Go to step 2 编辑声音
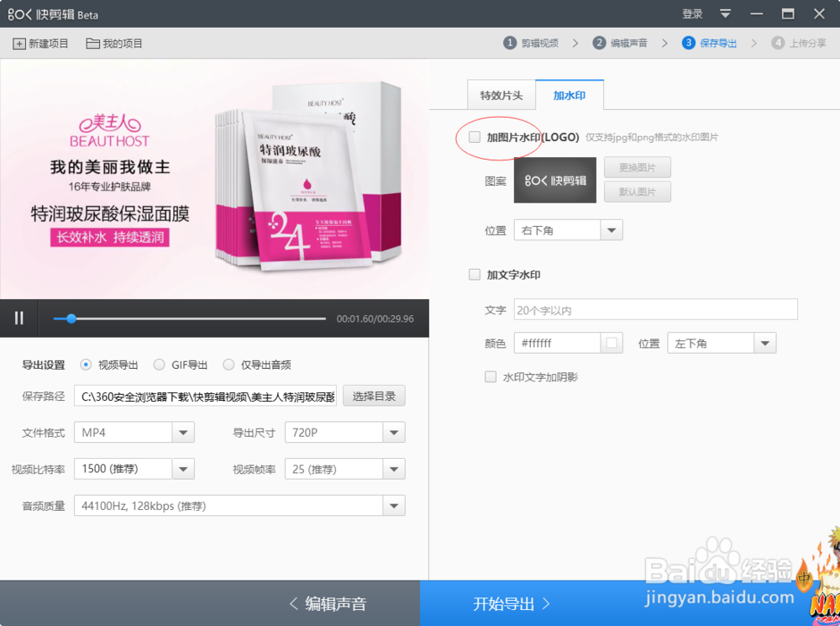Viewport: 840px width, 626px height. (621, 43)
